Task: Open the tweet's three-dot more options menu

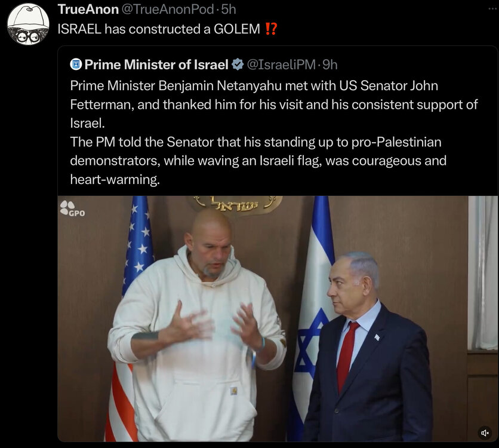Action: pyautogui.click(x=492, y=9)
